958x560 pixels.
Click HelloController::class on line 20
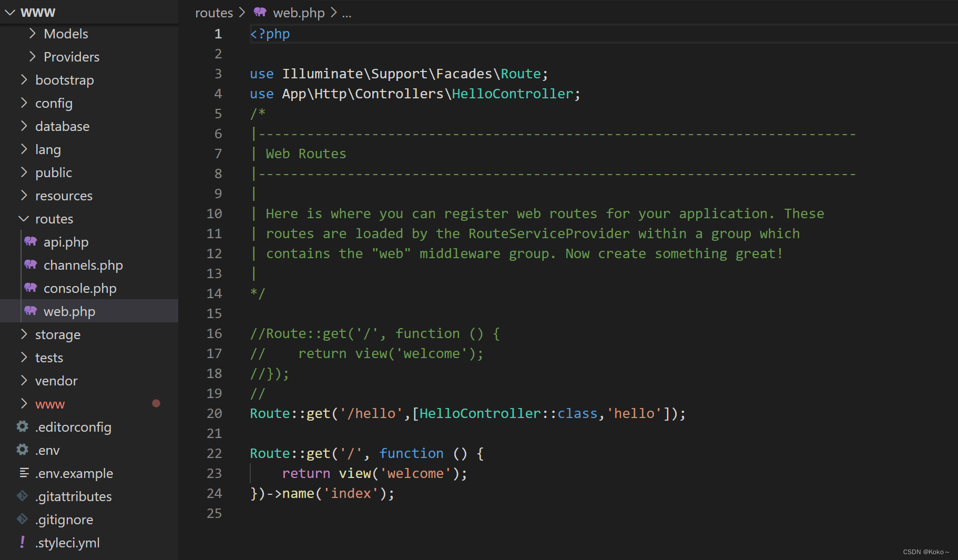click(x=508, y=413)
